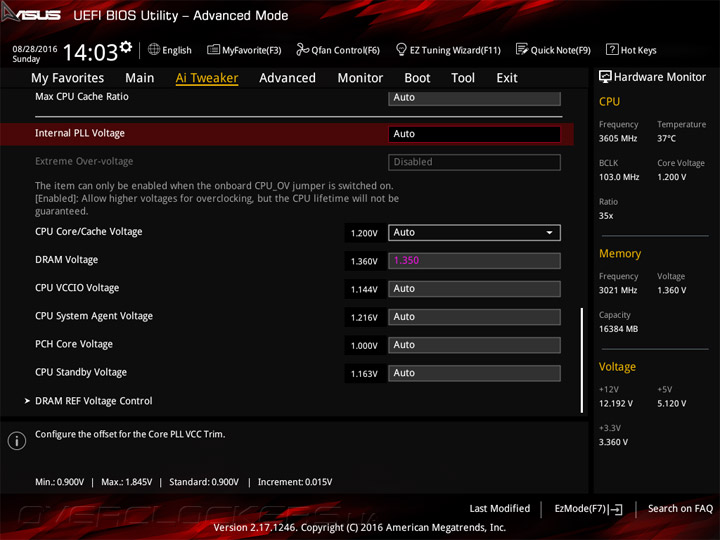Viewport: 720px width, 540px height.
Task: Select the CPU VCCIO Voltage label
Action: point(77,288)
